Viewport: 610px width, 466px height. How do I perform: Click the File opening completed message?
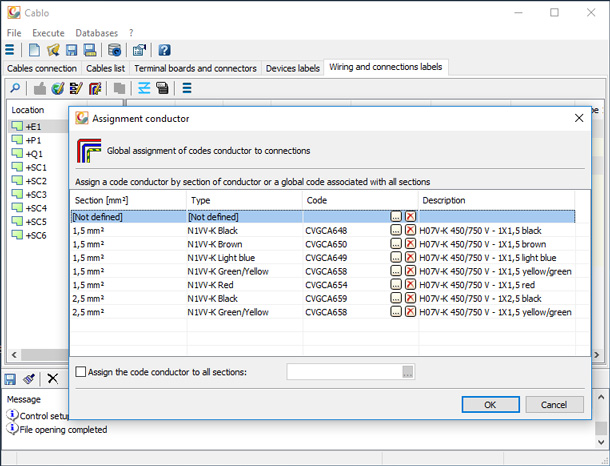(63, 429)
